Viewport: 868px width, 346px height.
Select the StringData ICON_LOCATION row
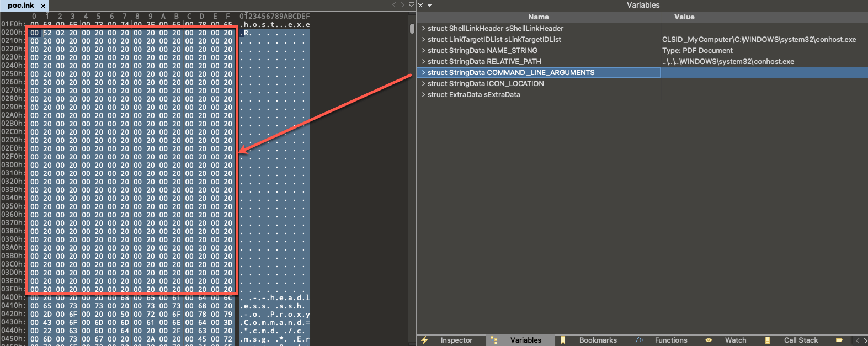[x=486, y=83]
